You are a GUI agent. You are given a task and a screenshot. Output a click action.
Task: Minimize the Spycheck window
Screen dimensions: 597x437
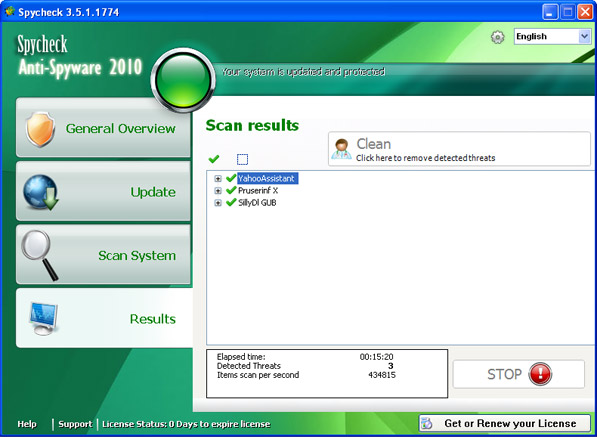tap(549, 12)
